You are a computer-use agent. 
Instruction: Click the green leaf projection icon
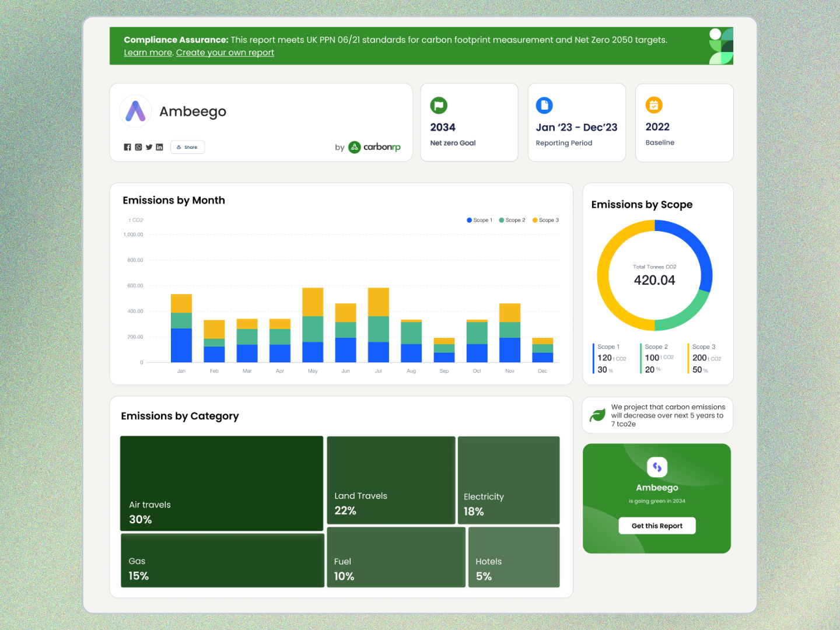tap(597, 415)
